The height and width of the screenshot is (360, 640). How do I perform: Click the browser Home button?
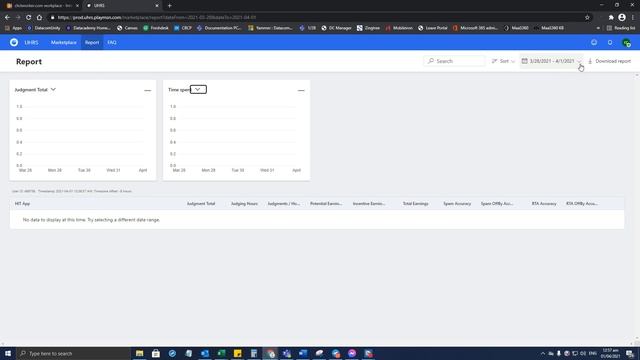pos(39,18)
